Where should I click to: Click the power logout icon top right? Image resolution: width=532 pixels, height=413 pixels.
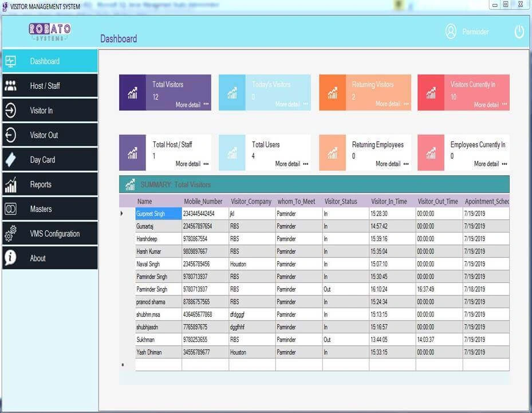click(x=519, y=32)
